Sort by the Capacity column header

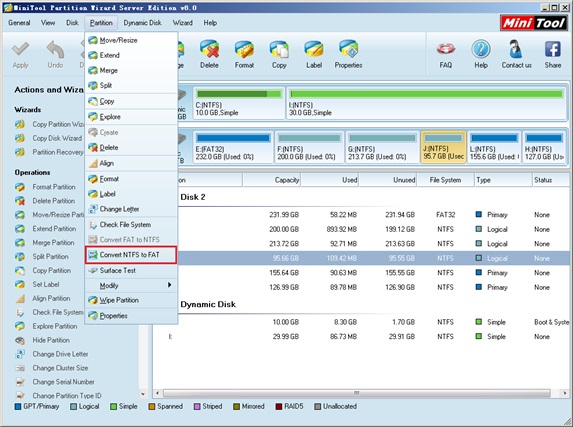click(x=271, y=180)
